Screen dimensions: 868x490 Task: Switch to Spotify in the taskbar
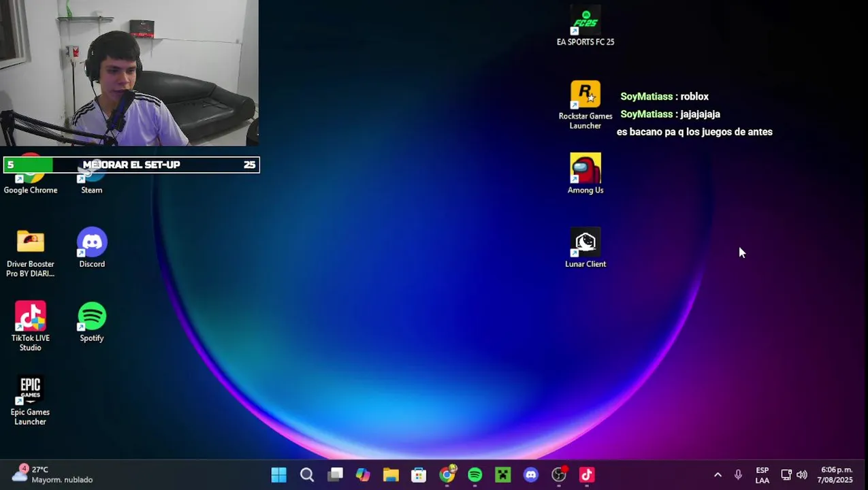[475, 475]
